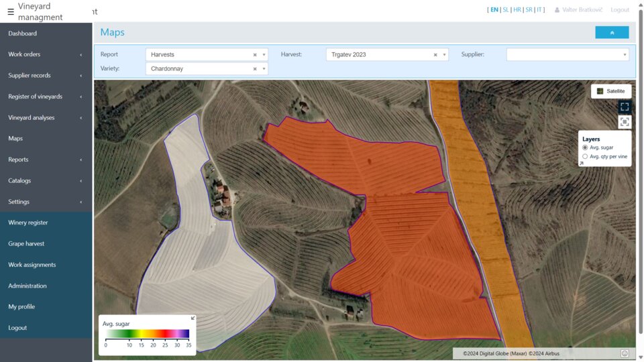The width and height of the screenshot is (644, 362).
Task: Remove the Trgatev 2023 harvest selection
Action: pyautogui.click(x=435, y=55)
